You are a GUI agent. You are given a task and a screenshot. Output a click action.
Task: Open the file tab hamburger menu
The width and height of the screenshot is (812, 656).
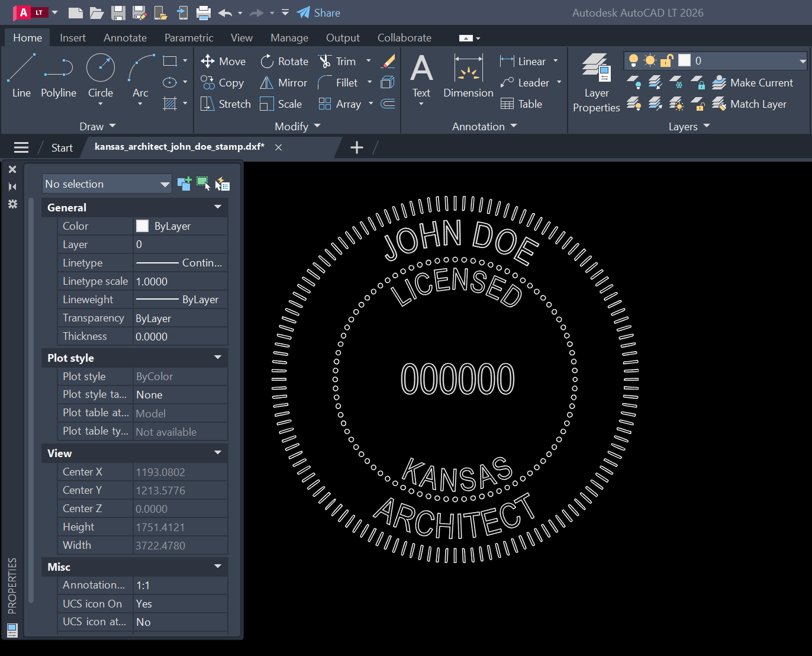[21, 147]
